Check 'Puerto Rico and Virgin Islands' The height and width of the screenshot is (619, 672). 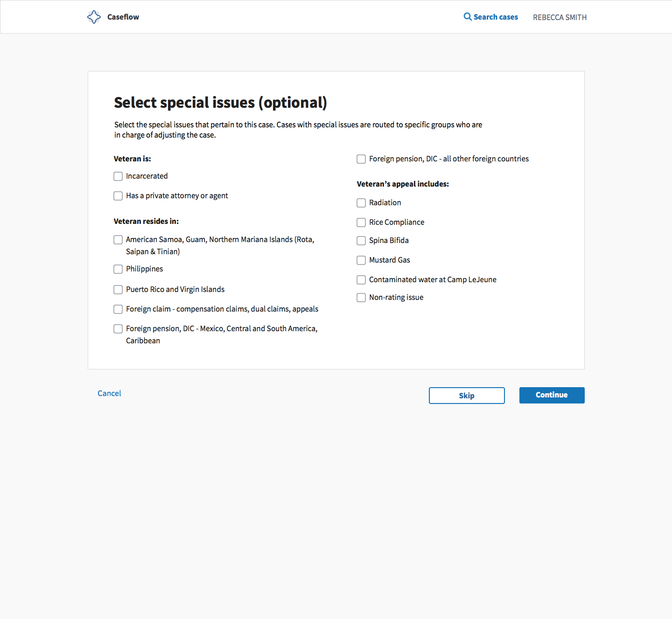pos(118,290)
